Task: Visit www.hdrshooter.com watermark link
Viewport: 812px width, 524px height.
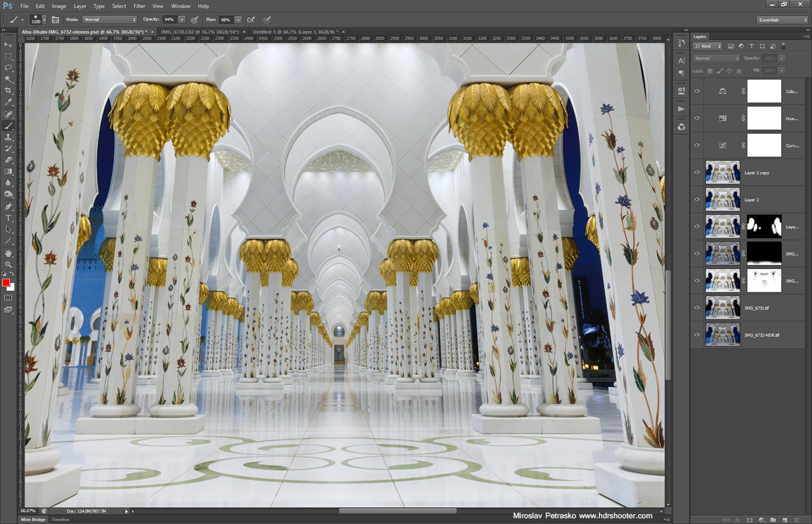Action: click(x=616, y=516)
